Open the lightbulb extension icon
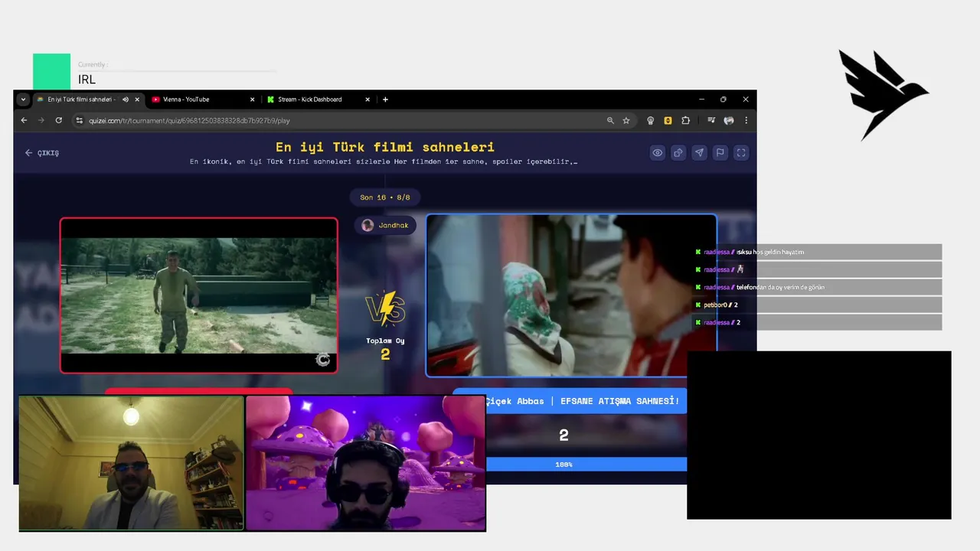Viewport: 980px width, 551px height. point(651,120)
